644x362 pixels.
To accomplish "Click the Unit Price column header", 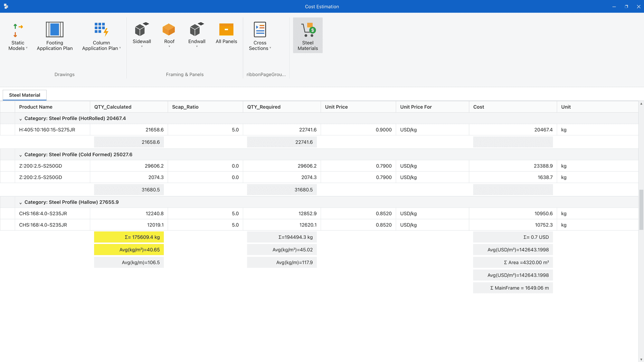I will (x=358, y=107).
